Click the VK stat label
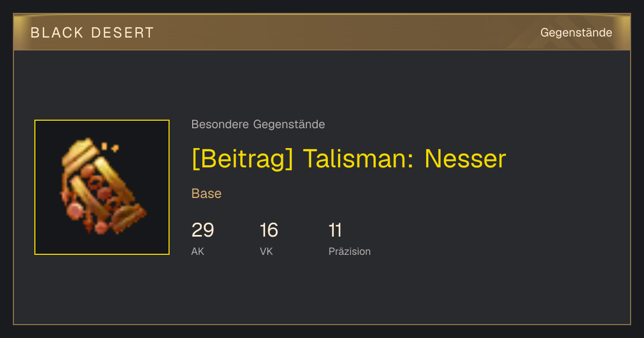This screenshot has height=338, width=644. (266, 251)
